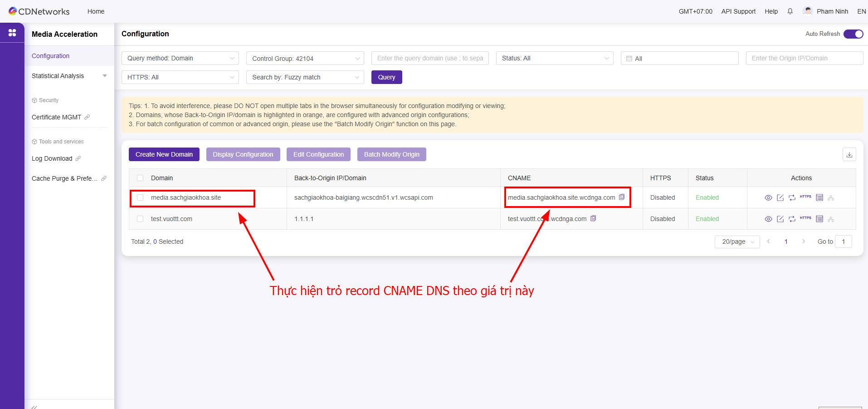Screen dimensions: 868x409
Task: Click the edit icon for test.vuottt.com row
Action: tap(780, 219)
